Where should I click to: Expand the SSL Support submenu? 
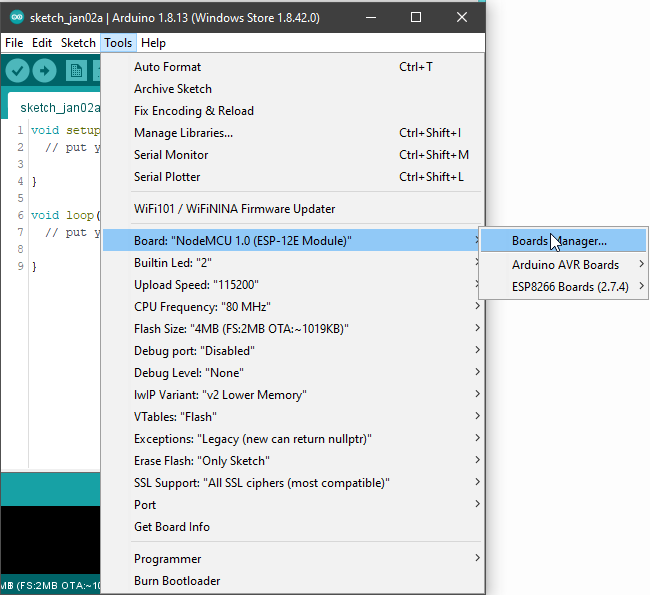(x=293, y=482)
